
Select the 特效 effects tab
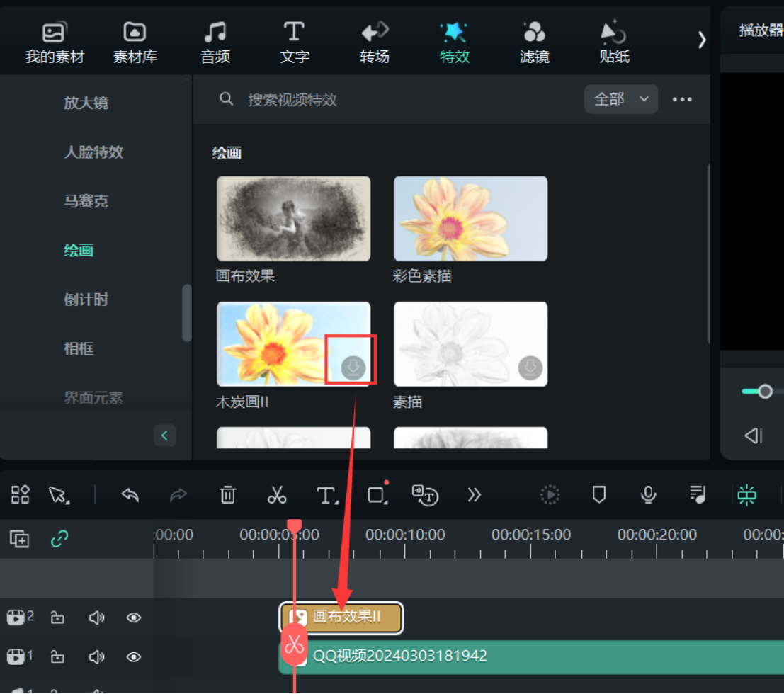click(454, 43)
